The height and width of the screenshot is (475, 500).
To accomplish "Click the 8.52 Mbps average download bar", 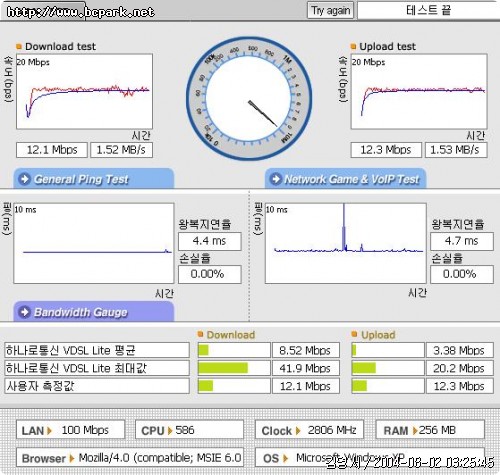I will point(234,350).
